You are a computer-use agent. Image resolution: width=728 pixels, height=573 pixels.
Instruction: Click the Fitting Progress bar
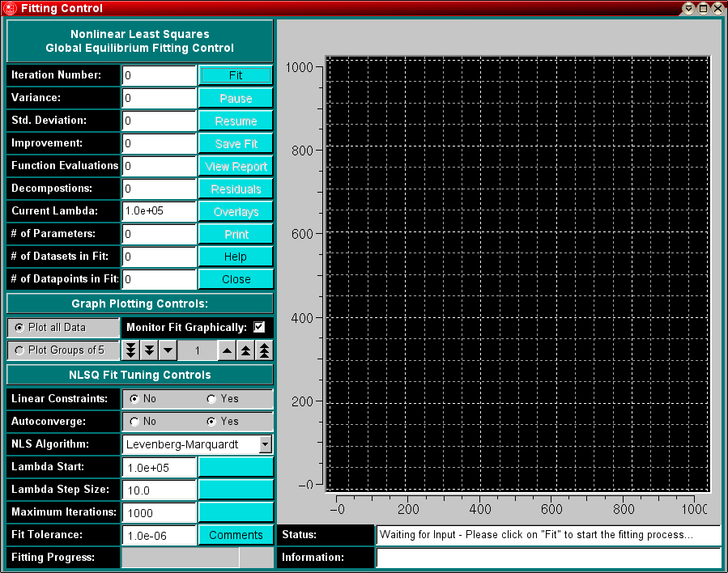click(198, 558)
